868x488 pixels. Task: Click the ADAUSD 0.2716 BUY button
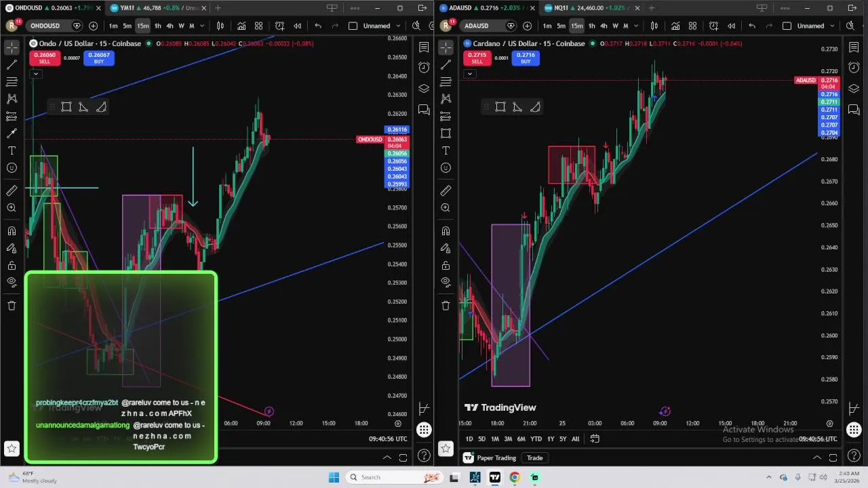526,58
